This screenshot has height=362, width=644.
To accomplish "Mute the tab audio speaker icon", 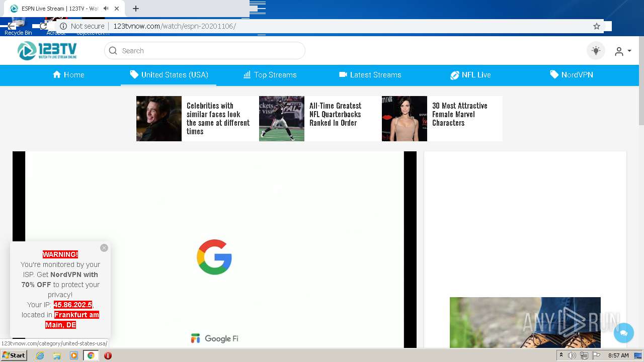I will pos(106,9).
